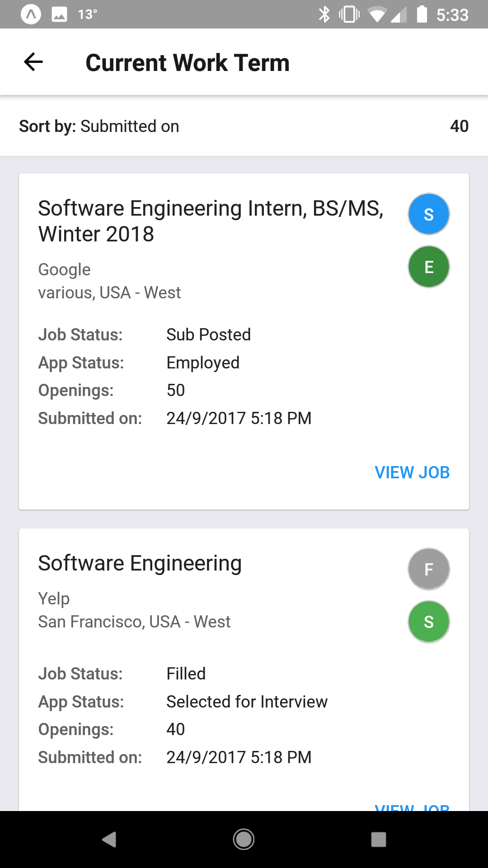
Task: Tap the picture notification icon in status bar
Action: pyautogui.click(x=59, y=14)
